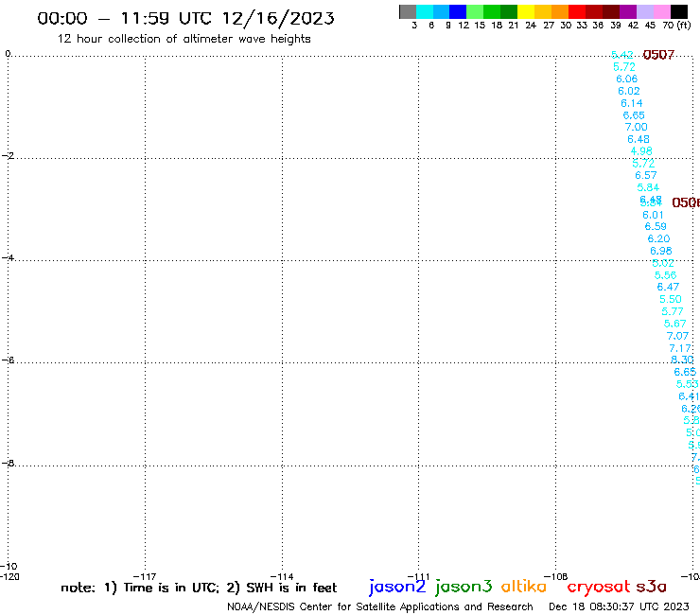
Task: Click the NOAA/NESDIS Center credit line
Action: (380, 607)
